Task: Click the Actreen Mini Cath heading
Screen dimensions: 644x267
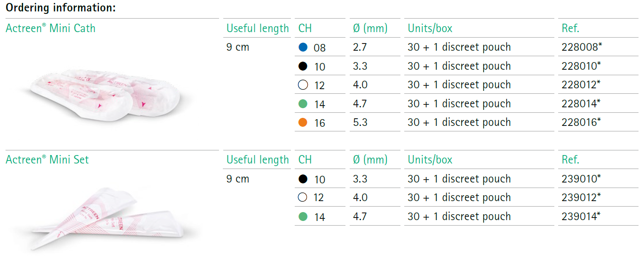Action: pos(51,28)
